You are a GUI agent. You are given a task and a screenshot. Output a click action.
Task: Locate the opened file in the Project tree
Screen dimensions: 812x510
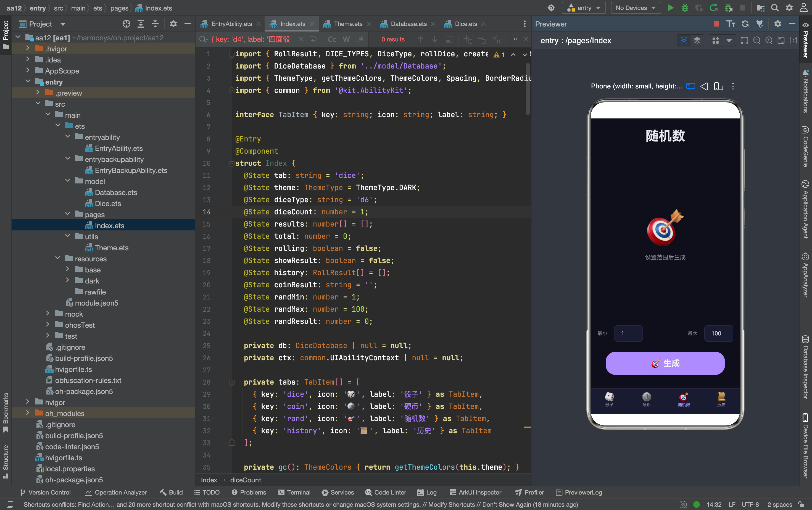click(x=126, y=24)
